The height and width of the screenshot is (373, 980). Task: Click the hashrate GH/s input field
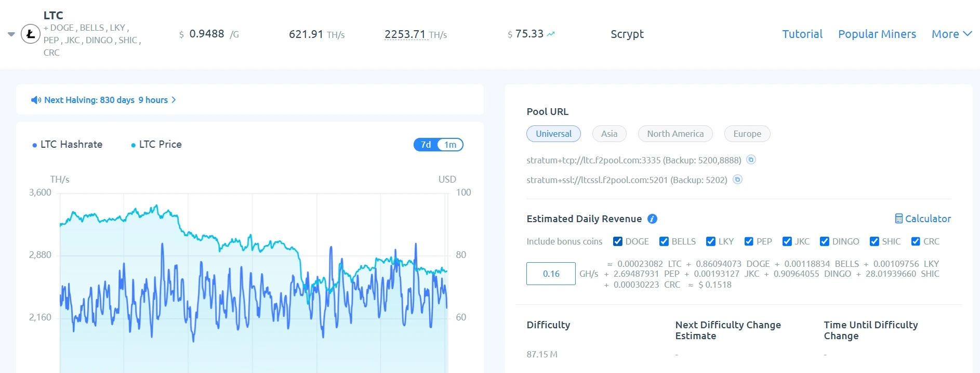coord(551,274)
